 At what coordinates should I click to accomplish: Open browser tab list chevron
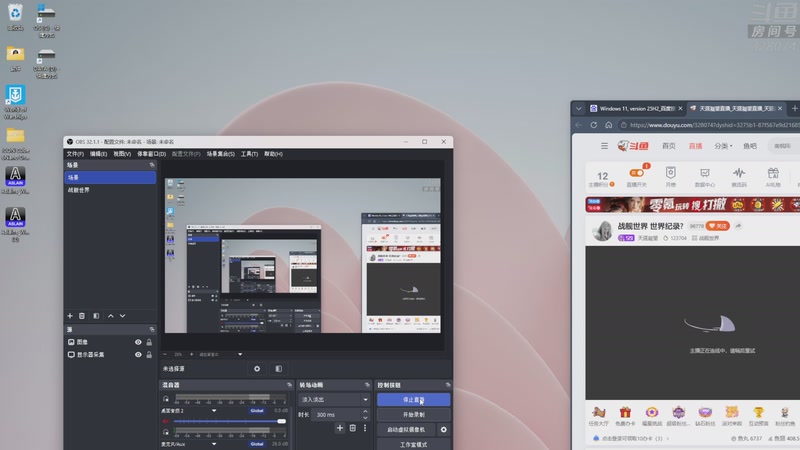(579, 108)
